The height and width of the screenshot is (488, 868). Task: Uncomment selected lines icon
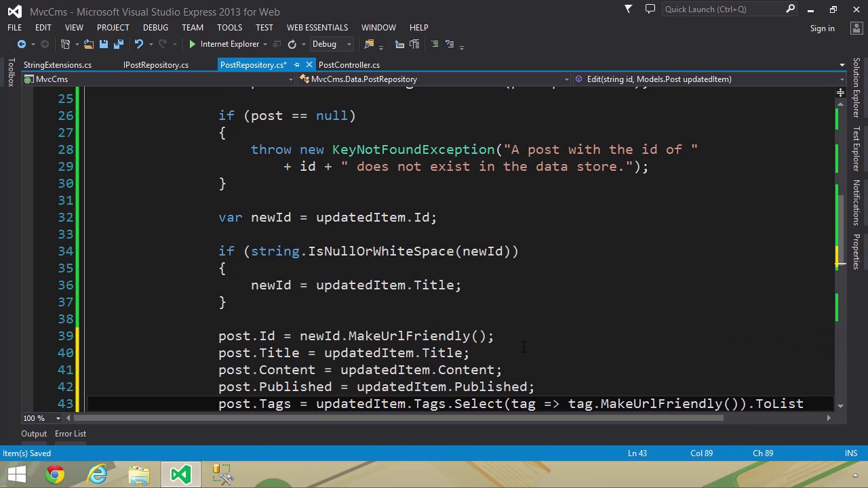(449, 44)
